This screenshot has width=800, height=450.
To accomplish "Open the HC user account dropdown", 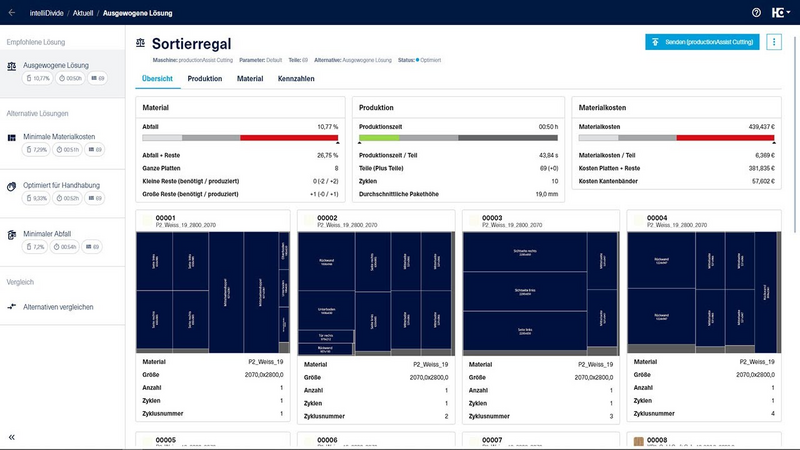I will click(x=779, y=12).
